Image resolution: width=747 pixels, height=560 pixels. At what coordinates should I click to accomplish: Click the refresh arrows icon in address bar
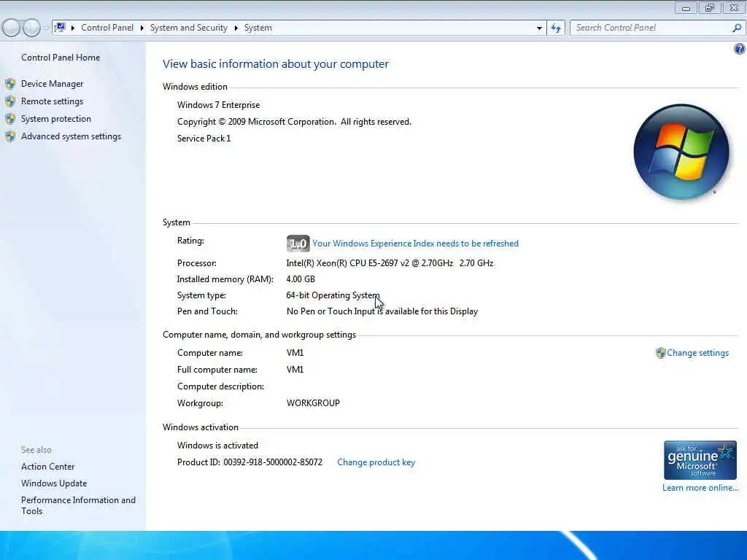[x=556, y=28]
